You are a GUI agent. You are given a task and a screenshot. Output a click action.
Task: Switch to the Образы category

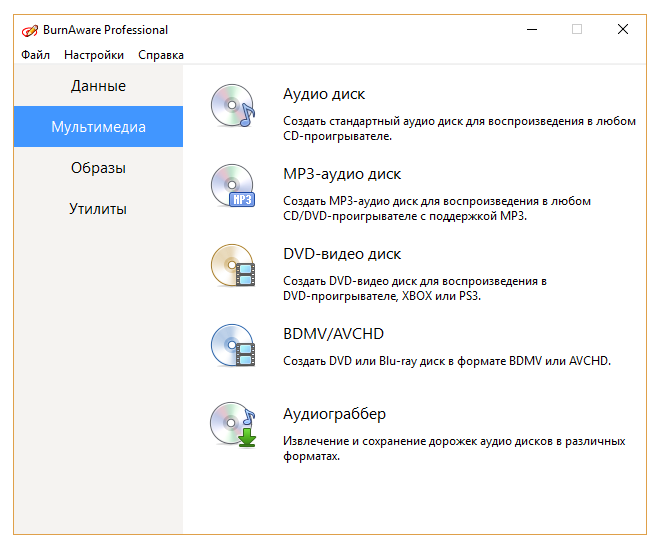pyautogui.click(x=98, y=168)
